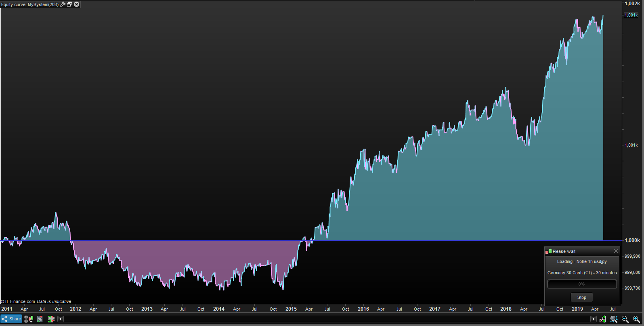Click the 2015 year label on time axis
The width and height of the screenshot is (644, 326).
coord(291,309)
